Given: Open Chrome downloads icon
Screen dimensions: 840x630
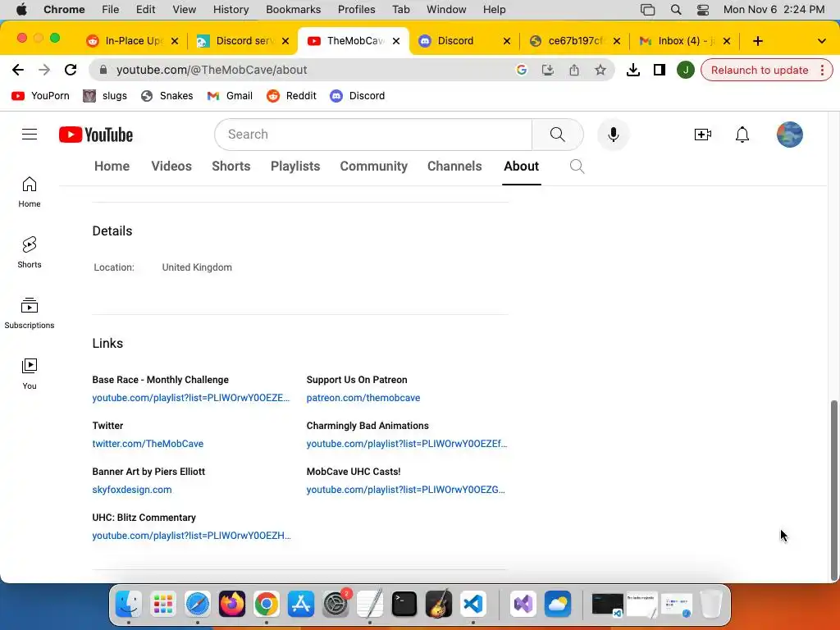Looking at the screenshot, I should pos(632,70).
